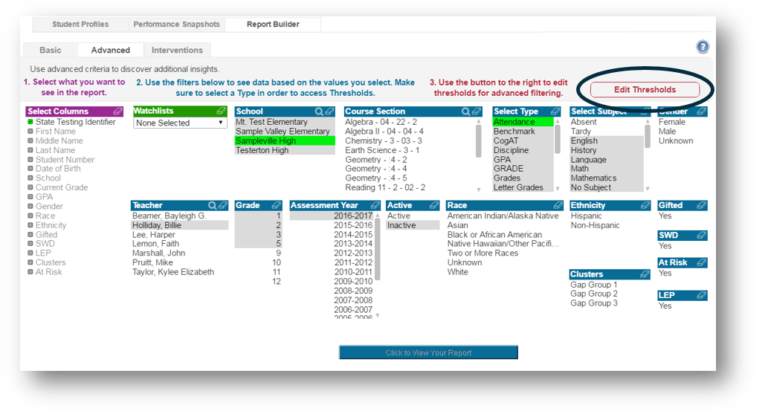
Task: Check the GPA column checkbox
Action: [30, 196]
